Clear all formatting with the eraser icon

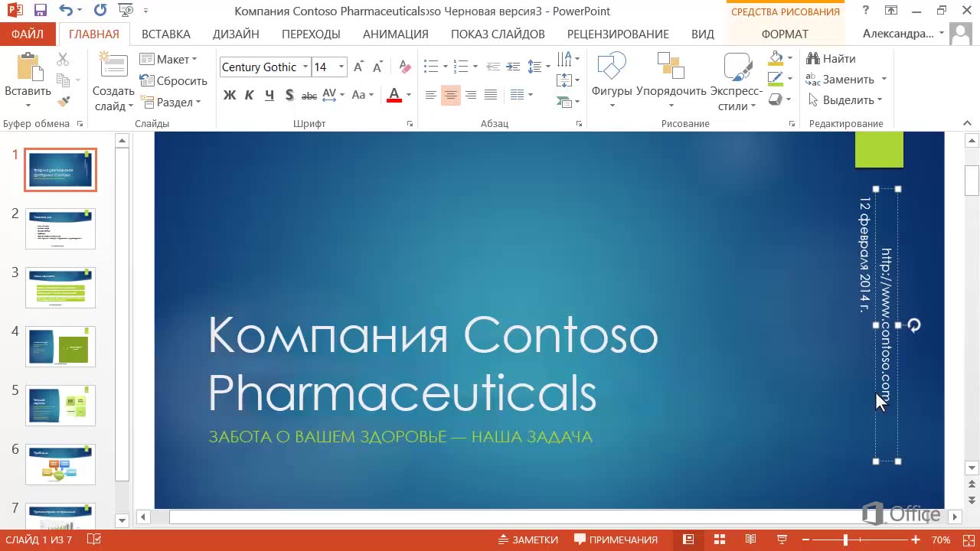pos(406,67)
